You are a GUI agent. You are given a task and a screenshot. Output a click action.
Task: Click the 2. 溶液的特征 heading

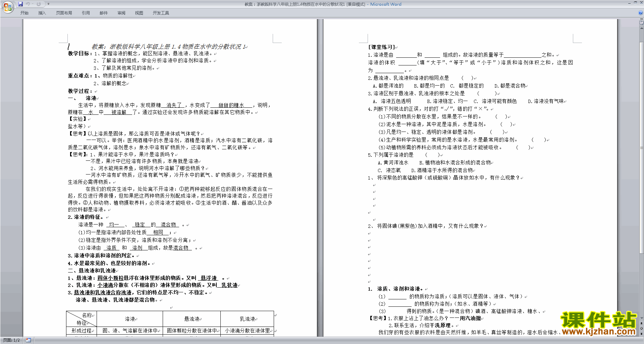86,217
